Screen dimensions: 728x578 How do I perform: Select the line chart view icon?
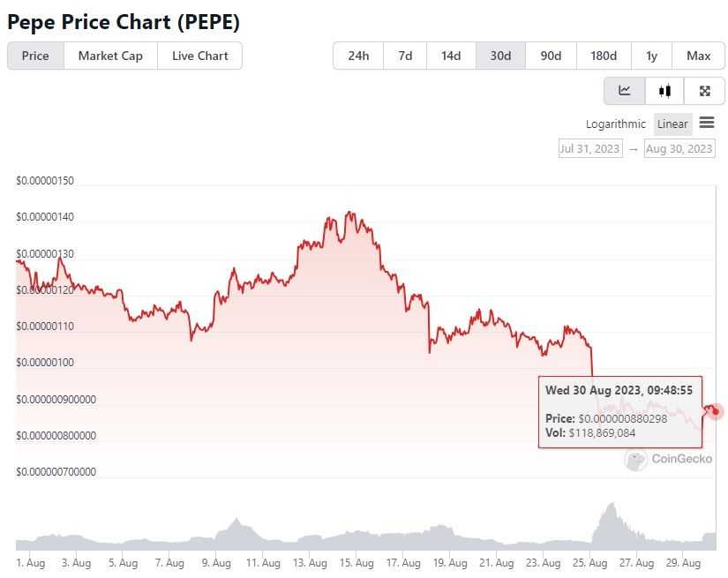click(x=624, y=90)
